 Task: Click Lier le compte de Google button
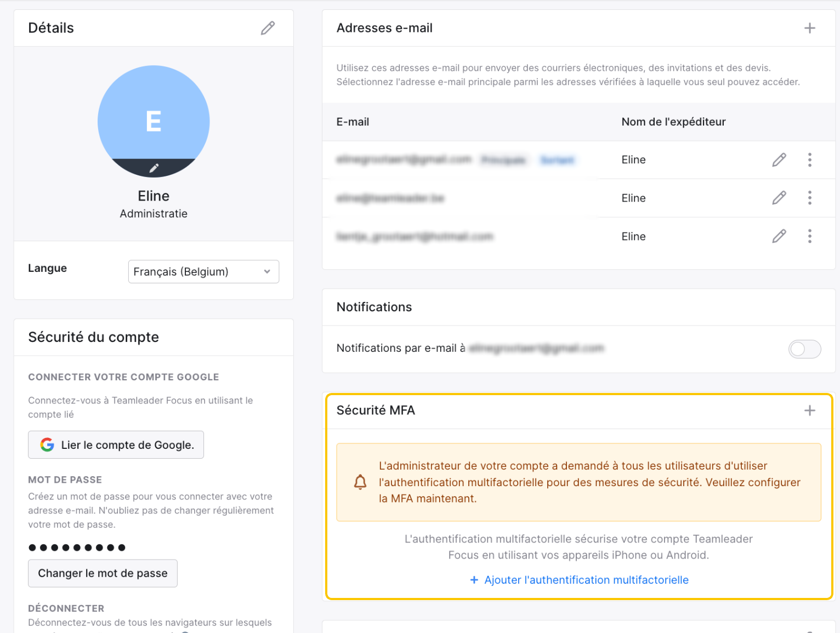tap(116, 444)
